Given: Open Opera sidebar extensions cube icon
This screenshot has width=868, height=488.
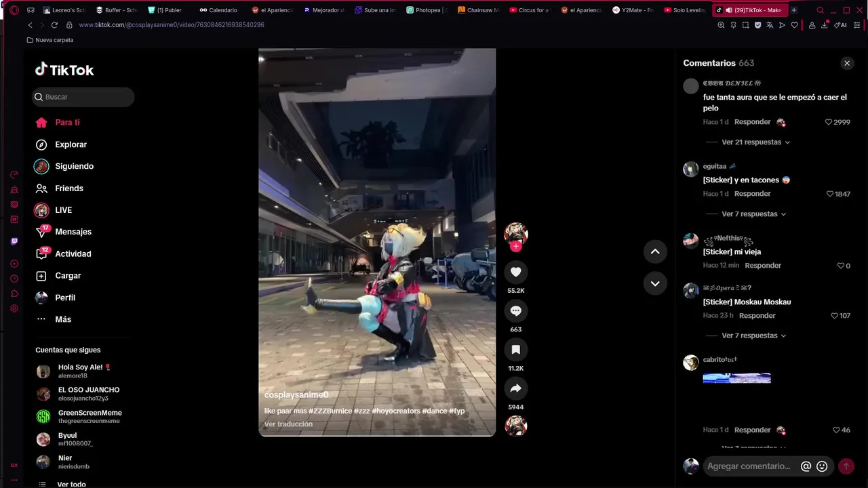Looking at the screenshot, I should click(14, 293).
